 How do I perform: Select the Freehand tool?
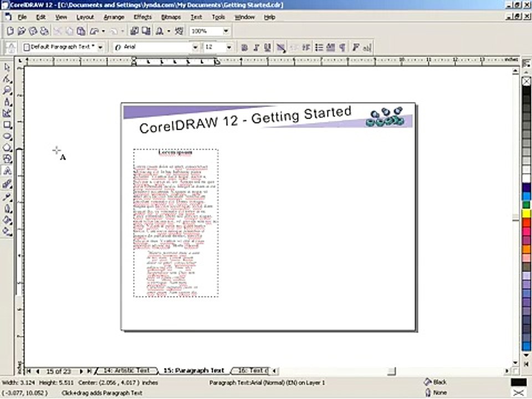(x=7, y=102)
